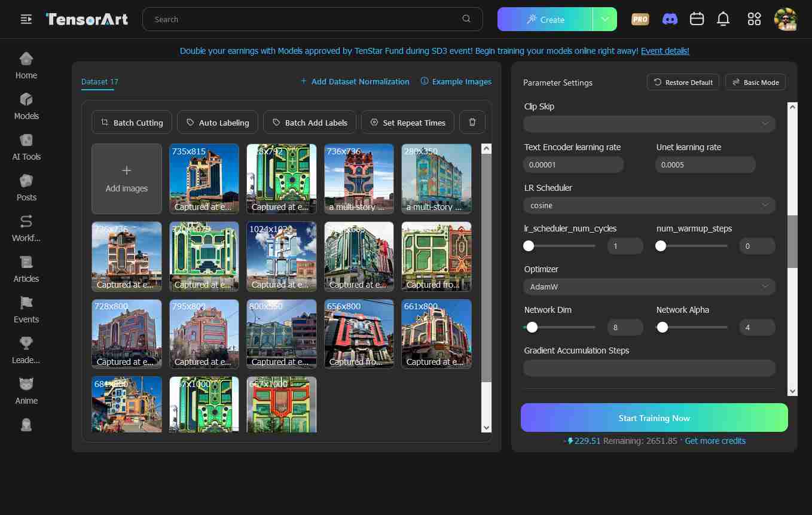Click the parameter settings scrollbar down arrow
Viewport: 812px width, 515px height.
pos(793,391)
